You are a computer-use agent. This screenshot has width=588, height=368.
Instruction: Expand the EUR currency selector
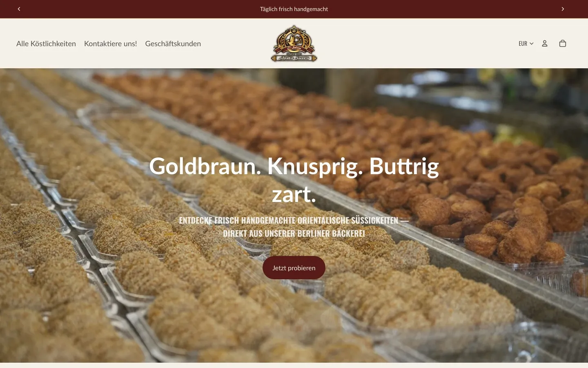(526, 43)
